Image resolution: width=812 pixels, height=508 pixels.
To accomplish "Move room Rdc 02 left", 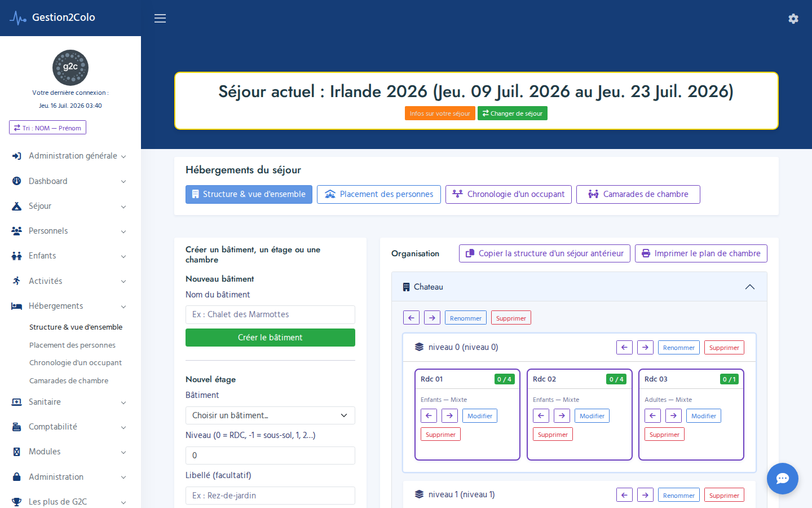I will pyautogui.click(x=541, y=416).
